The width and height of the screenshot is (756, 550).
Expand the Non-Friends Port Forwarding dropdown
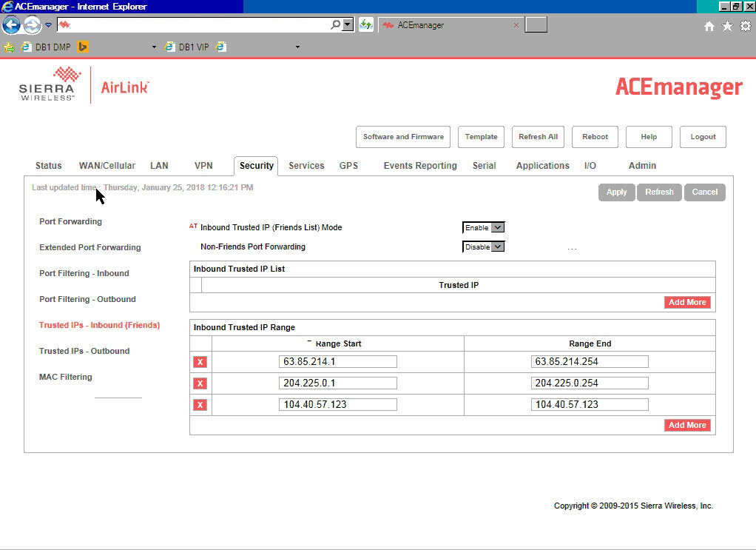tap(483, 247)
